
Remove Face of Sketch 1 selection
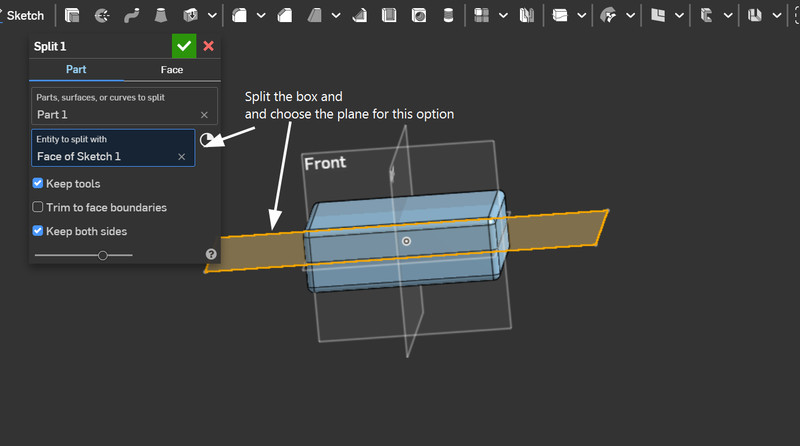(x=182, y=157)
